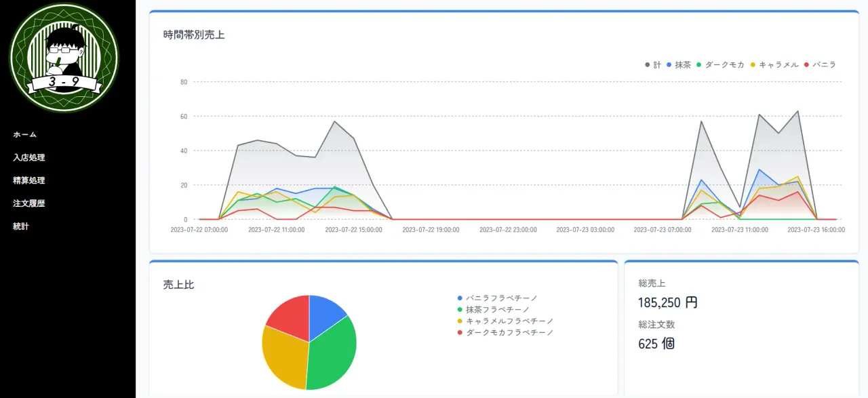Click the blue バニラフラペチーノ legend dot
The height and width of the screenshot is (398, 868).
[x=460, y=297]
